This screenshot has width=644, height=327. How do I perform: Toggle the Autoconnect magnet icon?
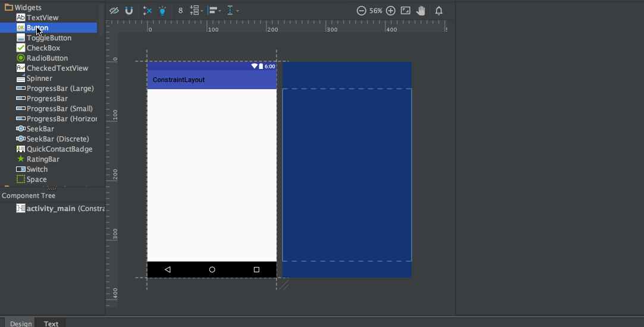[129, 11]
